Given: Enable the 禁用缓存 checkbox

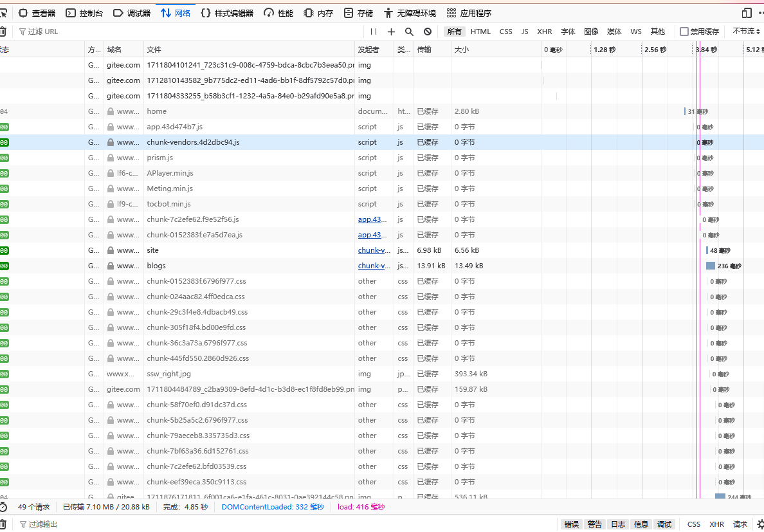Looking at the screenshot, I should tap(684, 32).
